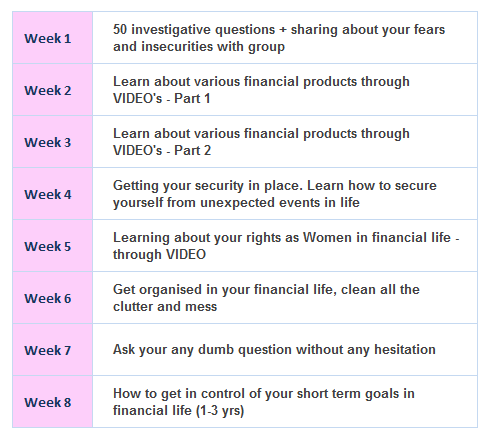
Task: Select the '(1-3 yrs)' text
Action: 220,411
